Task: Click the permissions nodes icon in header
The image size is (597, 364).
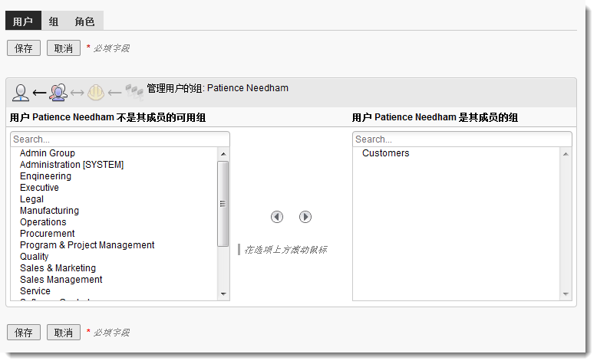Action: pos(134,93)
